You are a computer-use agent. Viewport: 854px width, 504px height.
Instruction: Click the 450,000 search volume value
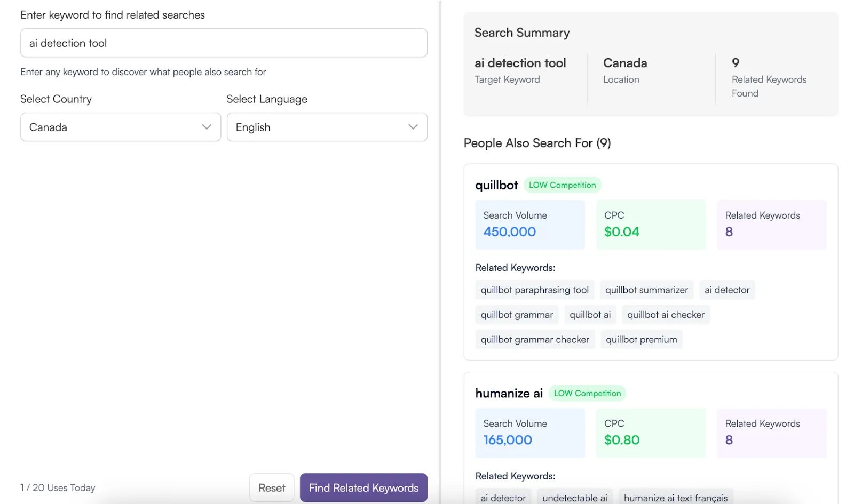[x=510, y=232]
